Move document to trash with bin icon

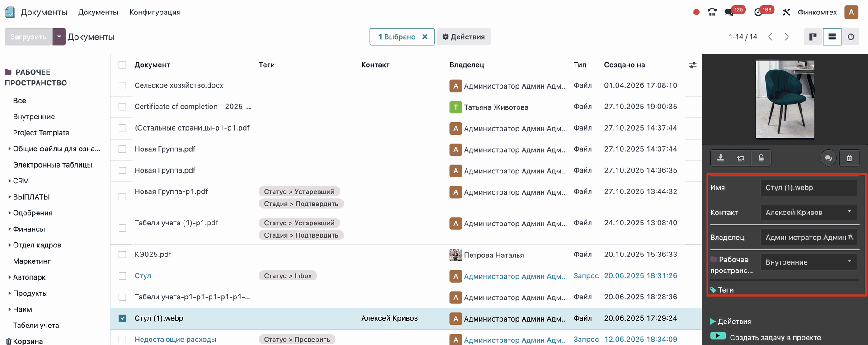click(849, 158)
